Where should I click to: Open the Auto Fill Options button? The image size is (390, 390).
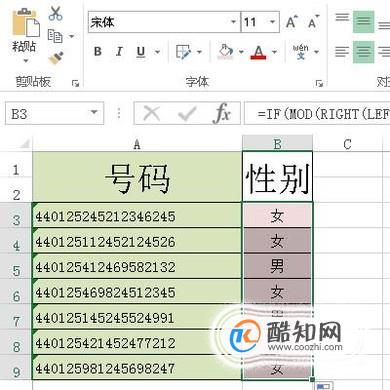point(323,386)
